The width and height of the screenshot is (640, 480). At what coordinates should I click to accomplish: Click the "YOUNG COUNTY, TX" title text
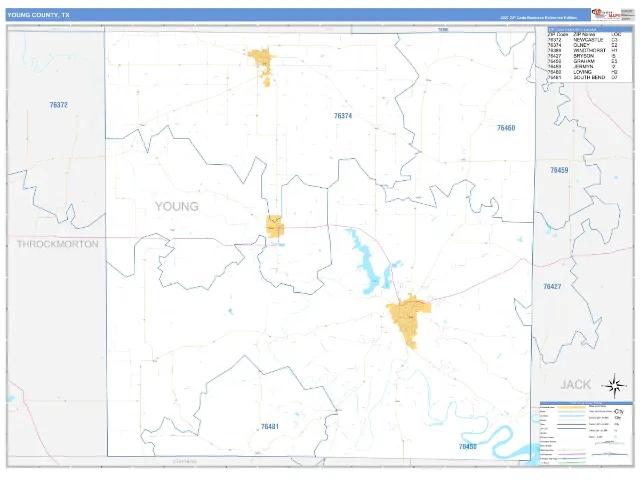(x=38, y=15)
